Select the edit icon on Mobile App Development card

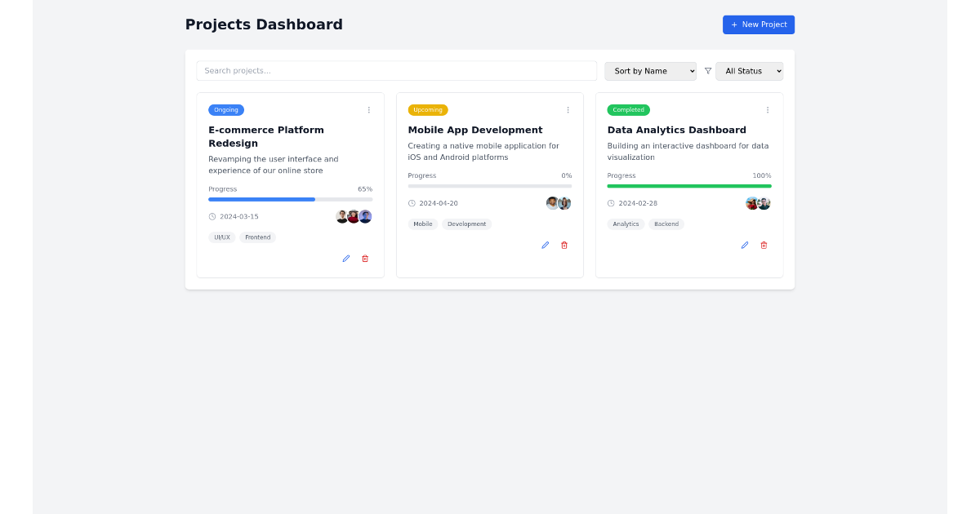(x=545, y=245)
